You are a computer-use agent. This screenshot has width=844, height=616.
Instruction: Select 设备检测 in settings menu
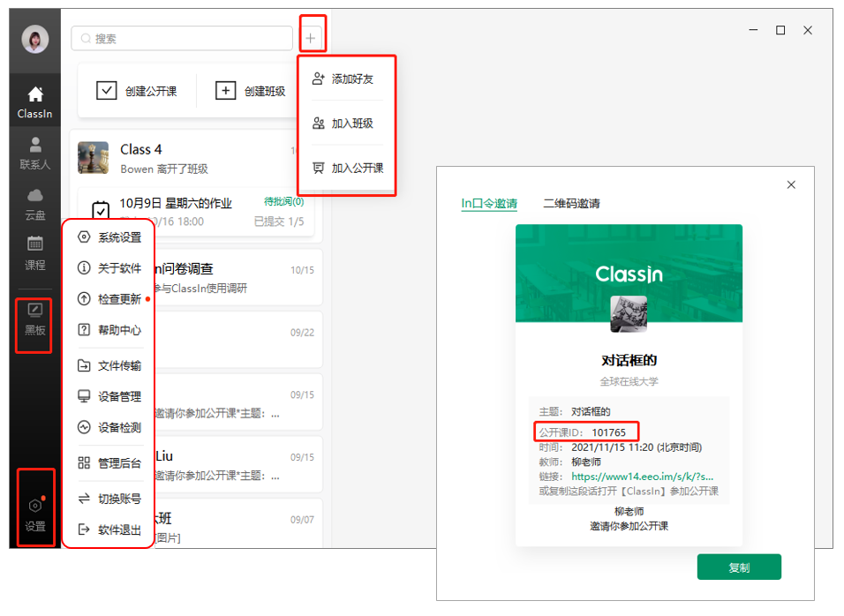(109, 428)
